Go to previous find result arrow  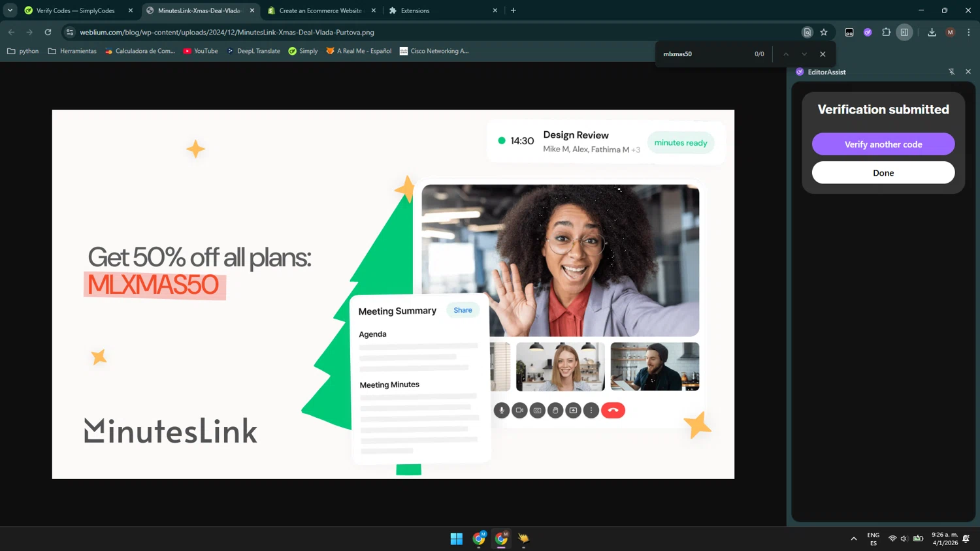(x=786, y=54)
